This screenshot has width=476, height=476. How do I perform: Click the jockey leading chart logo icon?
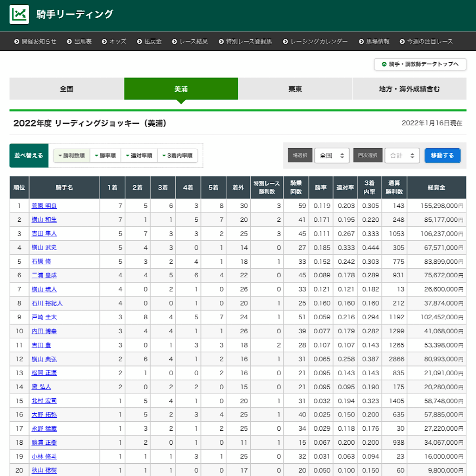click(19, 15)
